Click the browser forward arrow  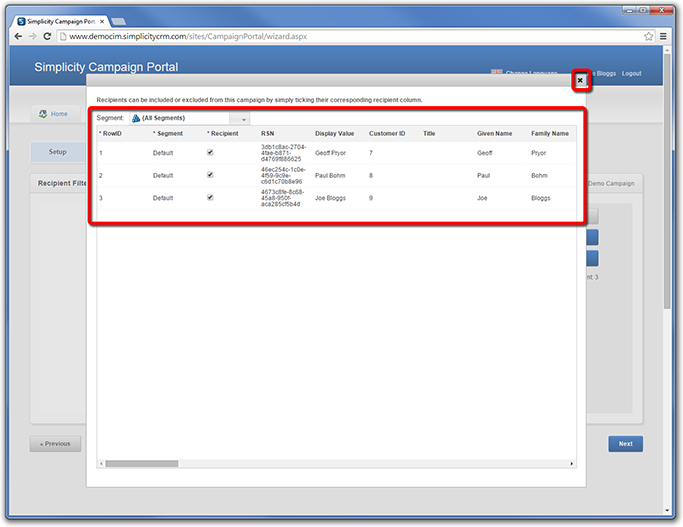[x=33, y=37]
